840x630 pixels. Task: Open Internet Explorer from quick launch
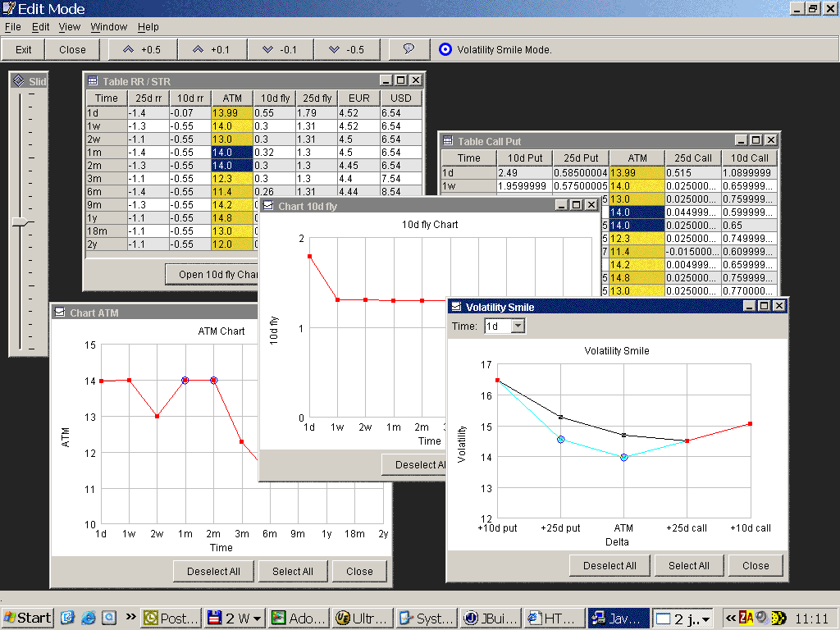click(89, 618)
